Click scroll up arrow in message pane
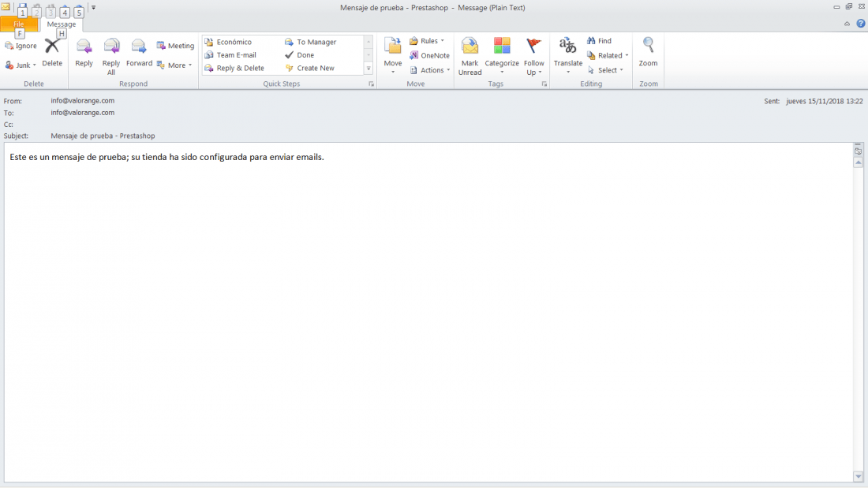Image resolution: width=868 pixels, height=488 pixels. point(858,162)
